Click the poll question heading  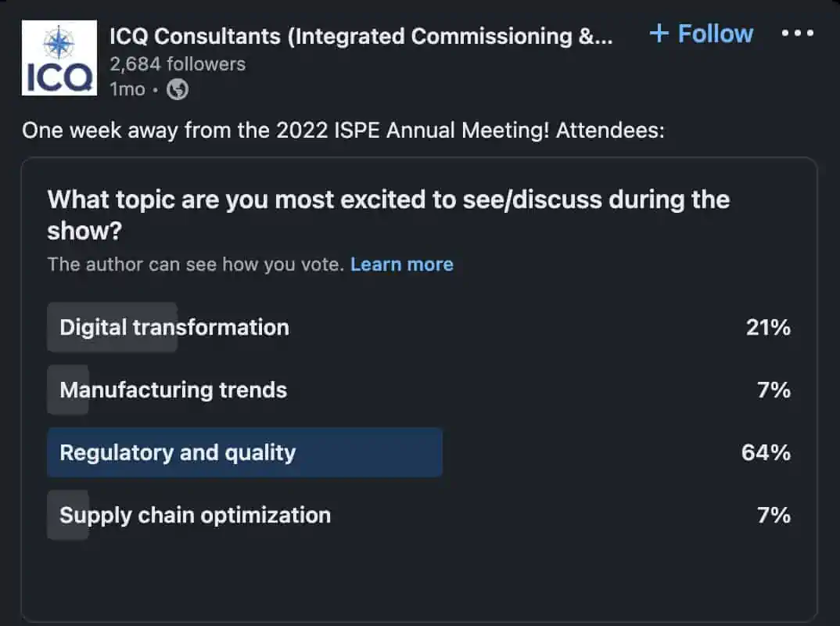pos(389,215)
